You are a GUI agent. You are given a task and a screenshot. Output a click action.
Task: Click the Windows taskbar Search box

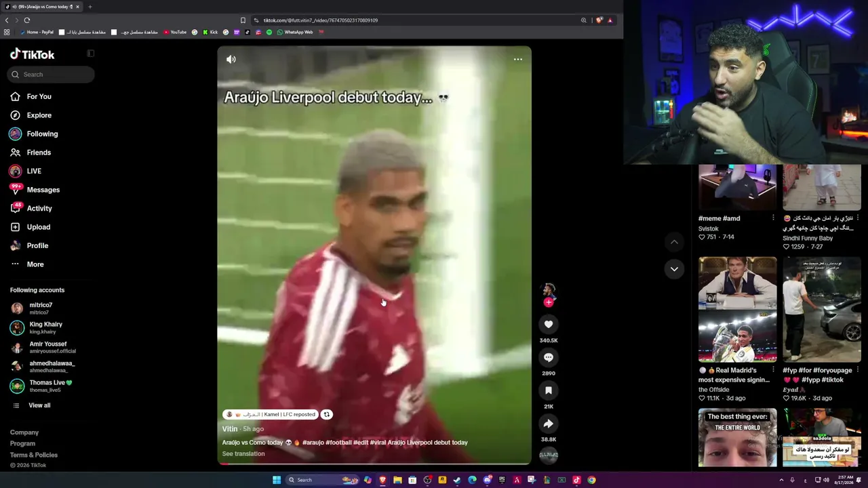[323, 480]
